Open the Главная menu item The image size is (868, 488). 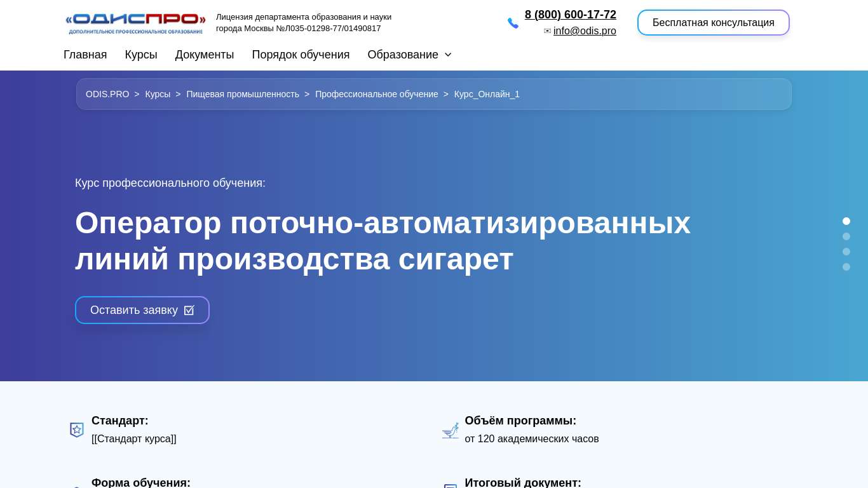(x=85, y=55)
